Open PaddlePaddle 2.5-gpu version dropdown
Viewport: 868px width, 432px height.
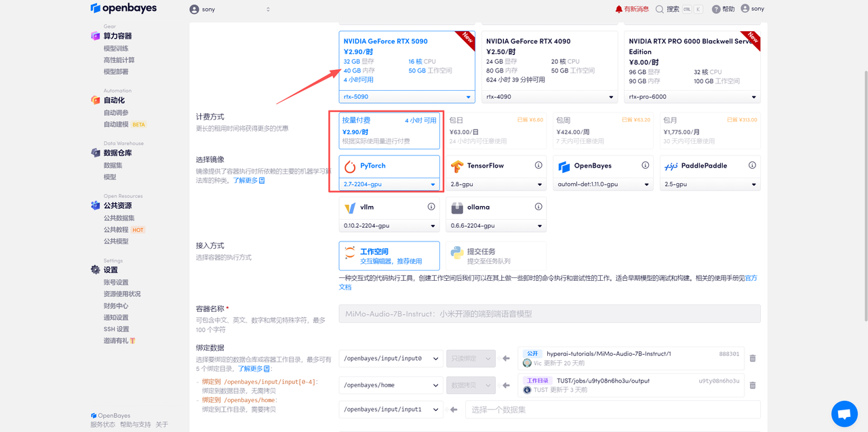[710, 184]
